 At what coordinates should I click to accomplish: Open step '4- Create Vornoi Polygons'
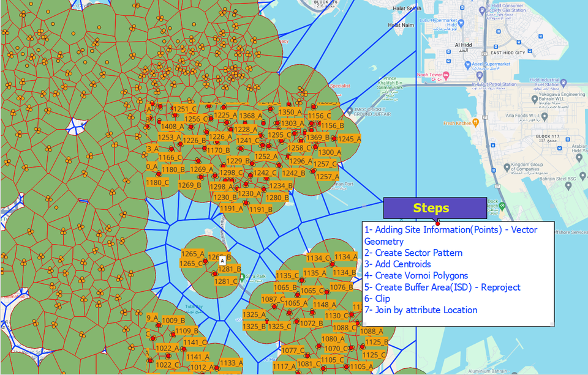tap(417, 275)
